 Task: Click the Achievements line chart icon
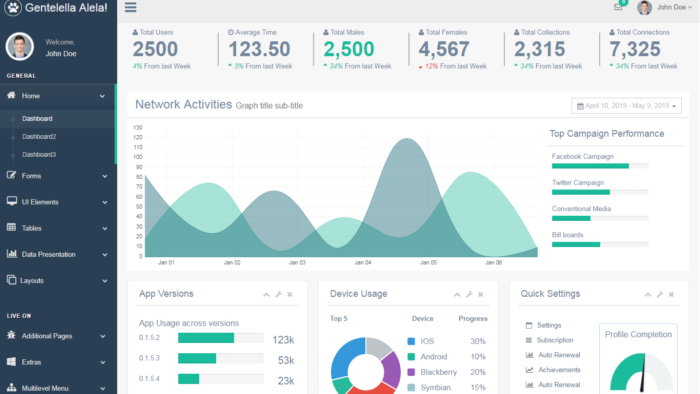point(529,370)
